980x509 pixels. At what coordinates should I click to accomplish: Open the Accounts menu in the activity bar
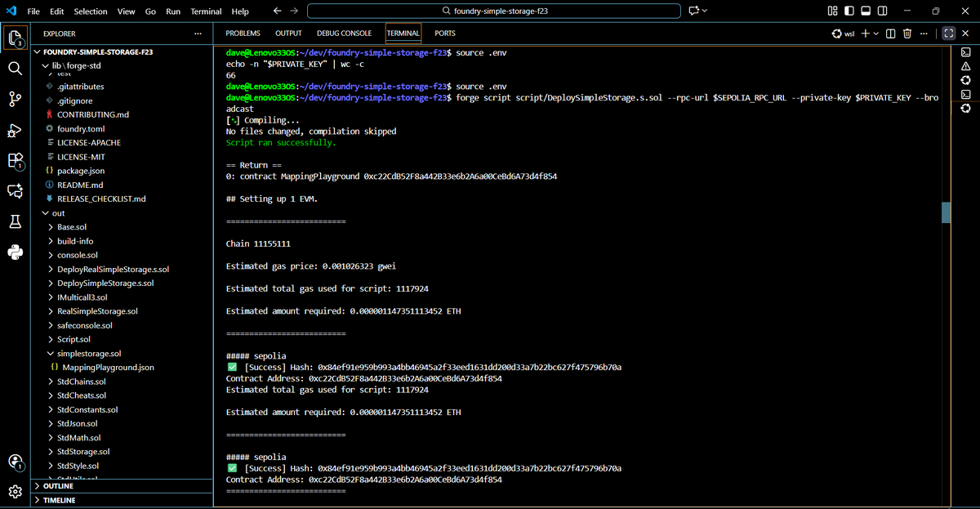[15, 462]
